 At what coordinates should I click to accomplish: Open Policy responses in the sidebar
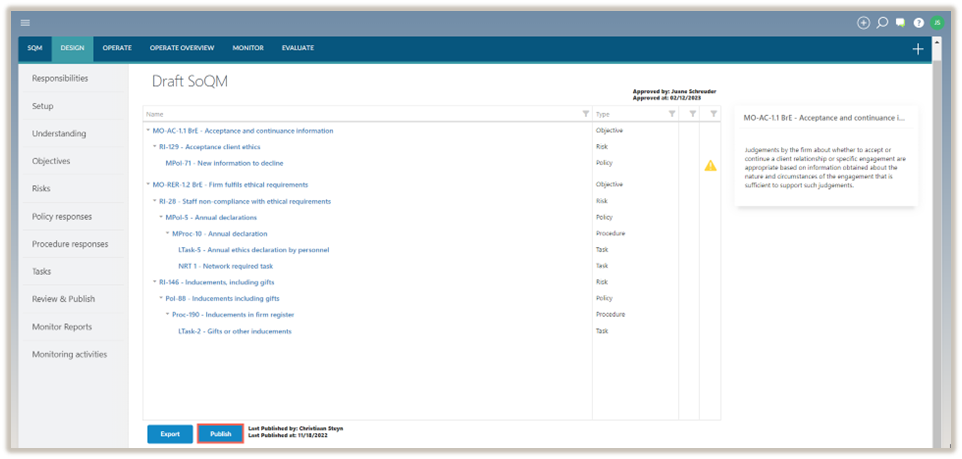[x=62, y=216]
